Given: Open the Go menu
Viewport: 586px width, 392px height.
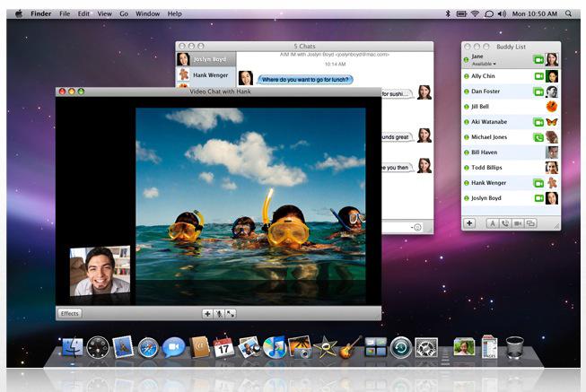Looking at the screenshot, I should [x=124, y=13].
